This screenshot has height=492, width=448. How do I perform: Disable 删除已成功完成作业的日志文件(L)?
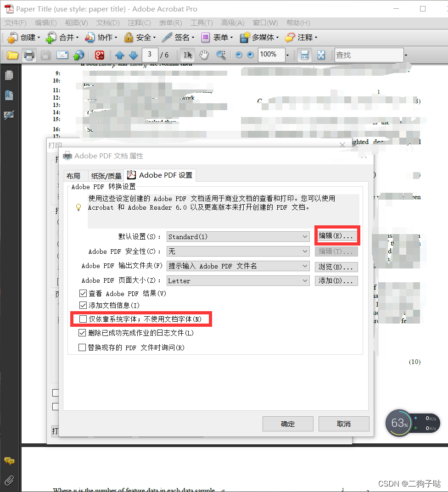(x=83, y=333)
